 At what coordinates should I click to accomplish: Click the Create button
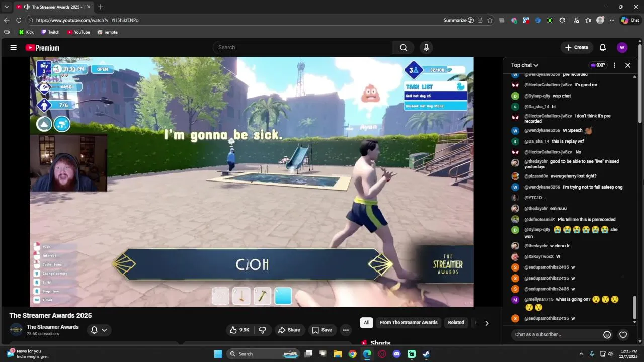[576, 47]
